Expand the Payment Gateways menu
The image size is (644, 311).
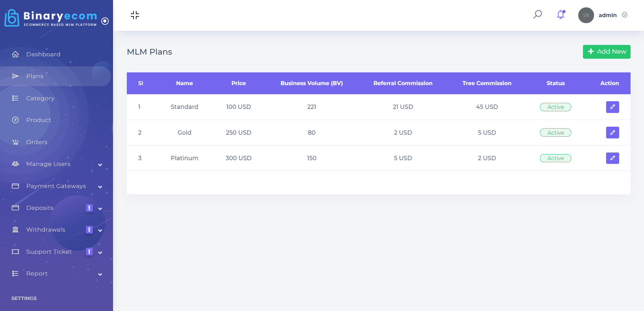click(x=100, y=187)
